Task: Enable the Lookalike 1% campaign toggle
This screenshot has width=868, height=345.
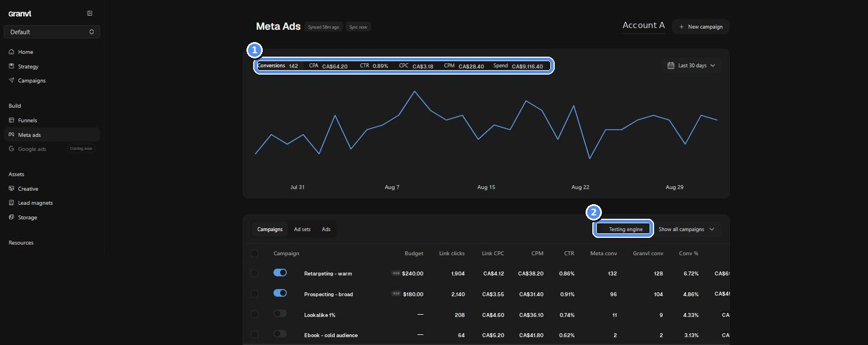Action: click(280, 314)
